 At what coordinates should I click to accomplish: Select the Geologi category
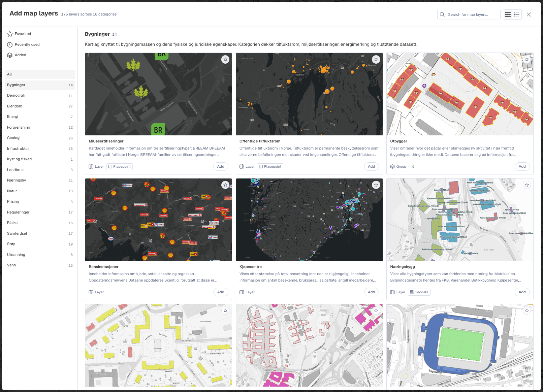point(40,138)
